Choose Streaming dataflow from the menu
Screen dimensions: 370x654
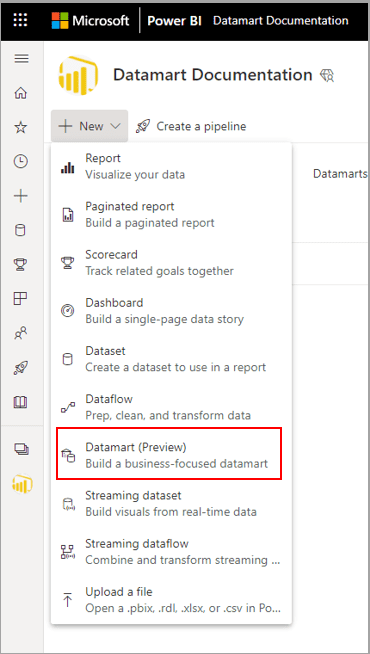[171, 552]
